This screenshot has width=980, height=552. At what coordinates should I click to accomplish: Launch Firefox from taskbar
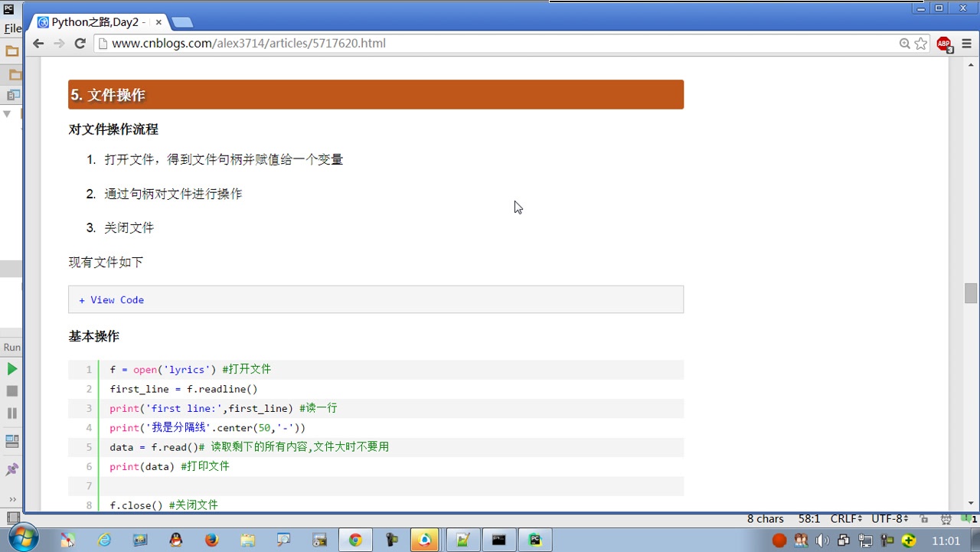[212, 540]
